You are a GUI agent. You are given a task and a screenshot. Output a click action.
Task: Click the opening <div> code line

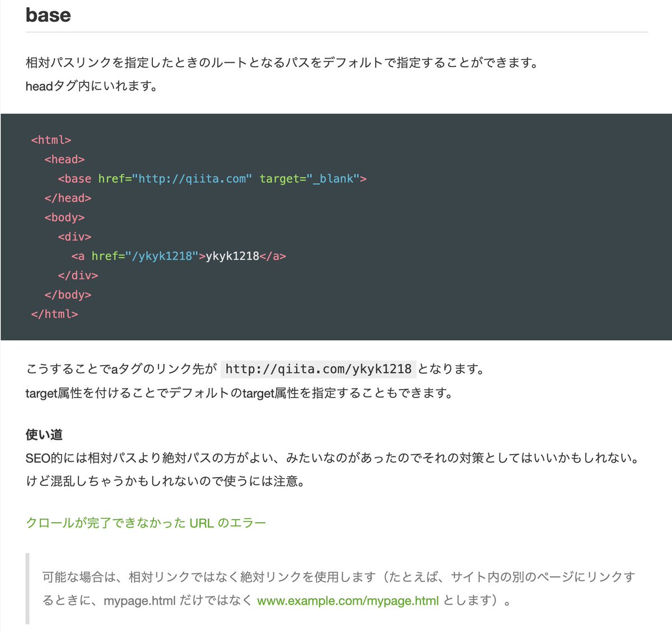click(x=74, y=237)
